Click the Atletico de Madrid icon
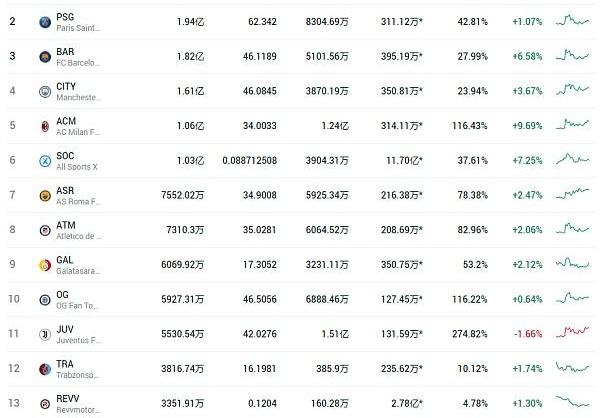 pos(45,230)
